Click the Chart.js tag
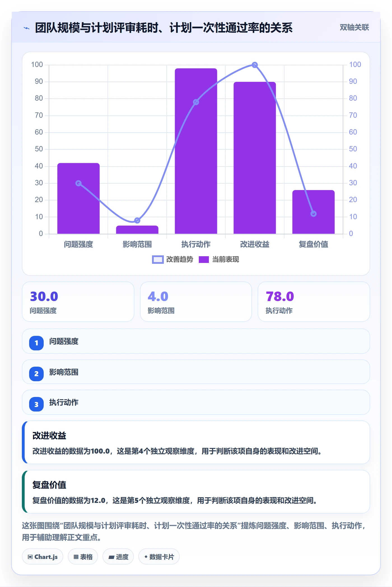Screen dimensions: 392x587 pyautogui.click(x=43, y=557)
